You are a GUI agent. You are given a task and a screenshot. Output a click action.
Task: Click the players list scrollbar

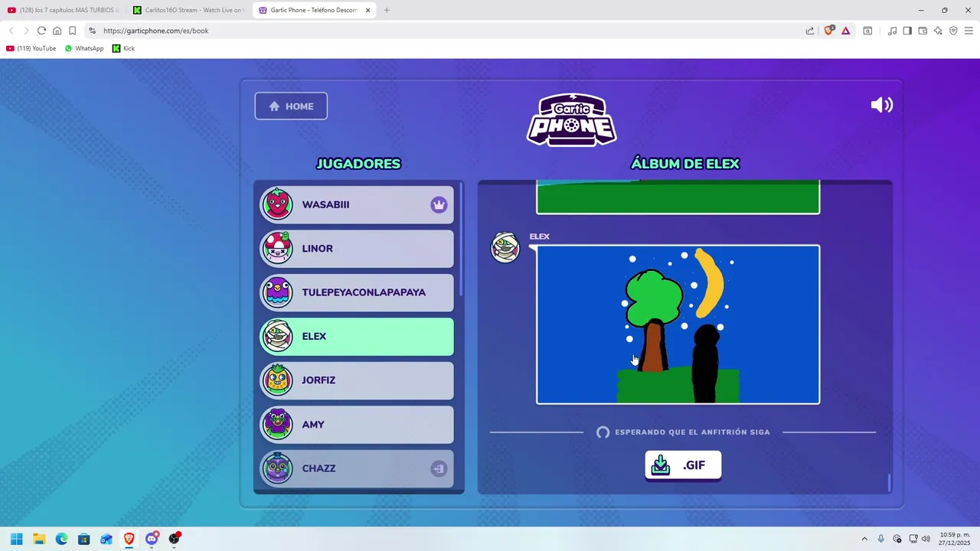[x=462, y=240]
